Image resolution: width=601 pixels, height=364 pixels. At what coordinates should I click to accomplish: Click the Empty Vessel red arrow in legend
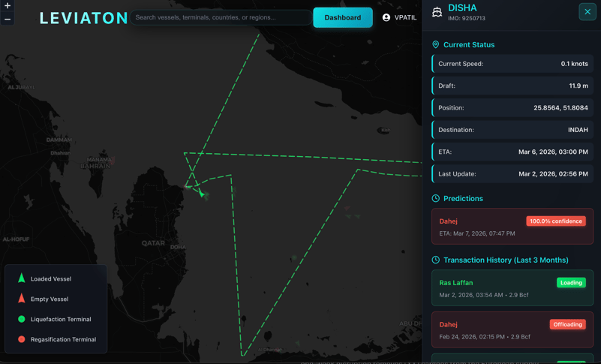[x=22, y=299]
